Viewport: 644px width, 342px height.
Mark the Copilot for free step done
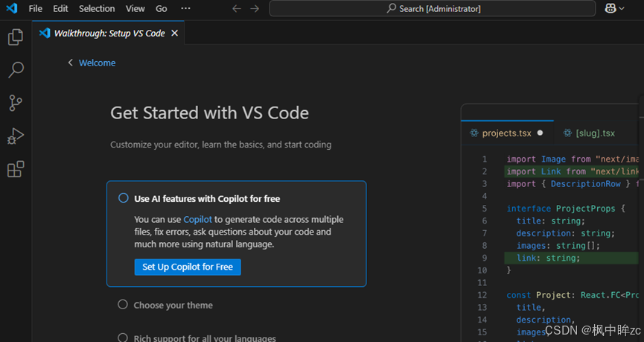click(x=123, y=197)
